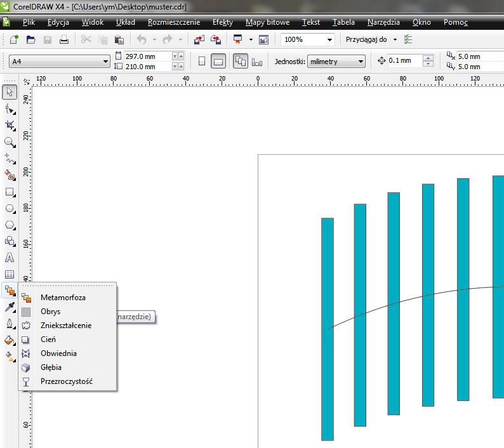Toggle apply layout to all pages
Screen dimensions: 504x448
241,62
